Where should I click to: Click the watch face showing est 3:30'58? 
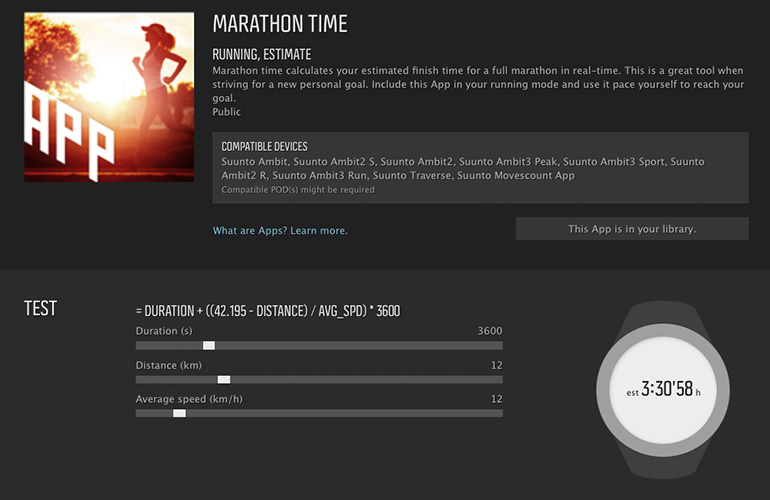click(x=663, y=390)
